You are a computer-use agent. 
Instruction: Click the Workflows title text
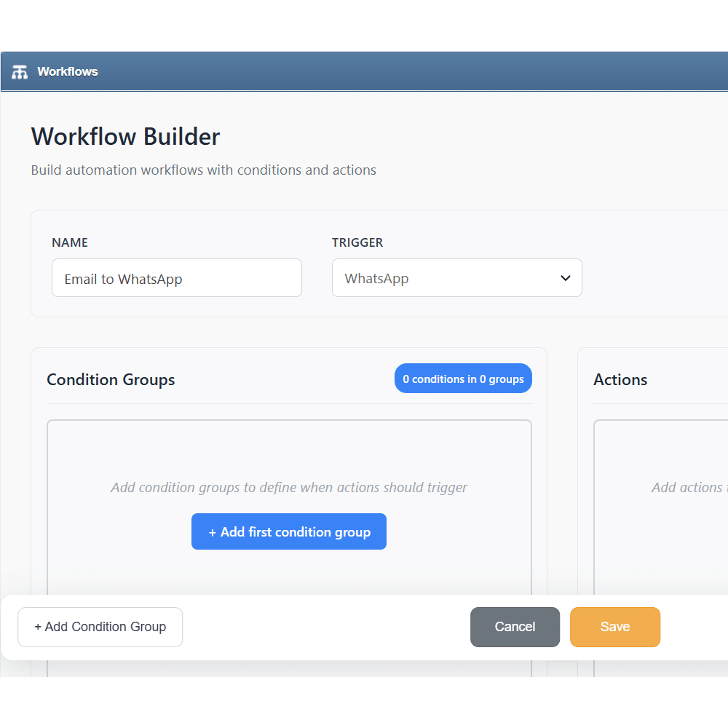point(67,71)
